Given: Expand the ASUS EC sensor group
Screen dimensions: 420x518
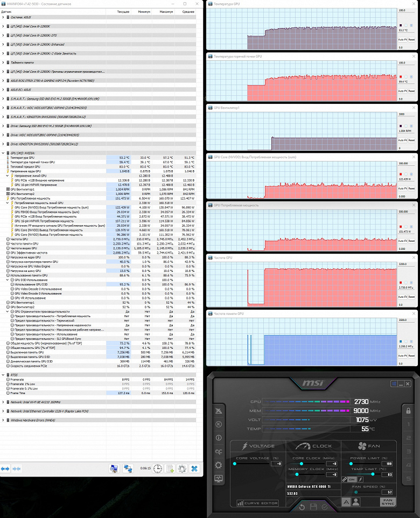Looking at the screenshot, I should coord(3,89).
